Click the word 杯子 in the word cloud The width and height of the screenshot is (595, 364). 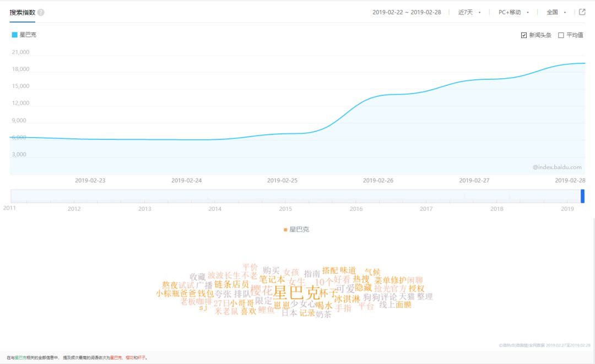[x=328, y=292]
